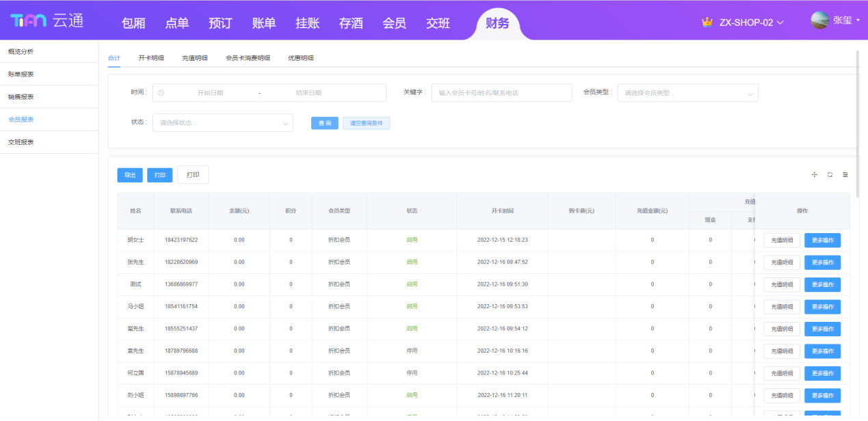Open the 张玺 user menu

(x=847, y=21)
